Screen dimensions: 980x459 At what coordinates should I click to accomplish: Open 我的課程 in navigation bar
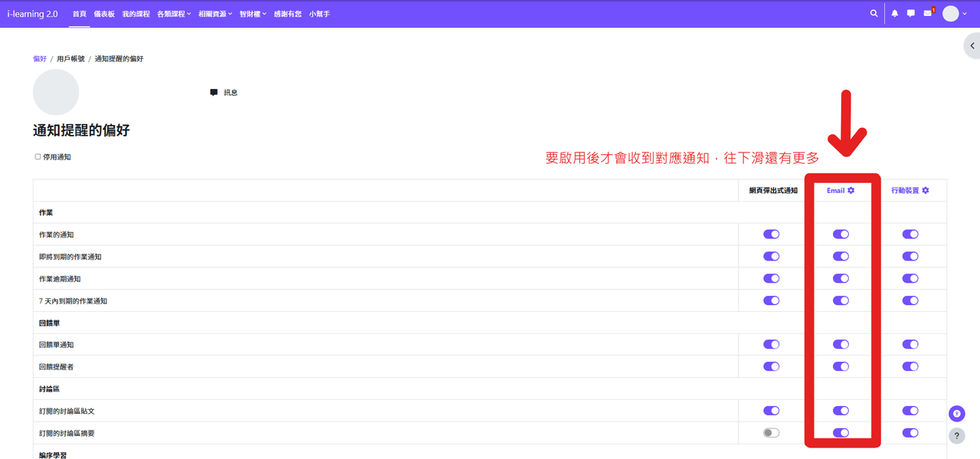pos(136,14)
